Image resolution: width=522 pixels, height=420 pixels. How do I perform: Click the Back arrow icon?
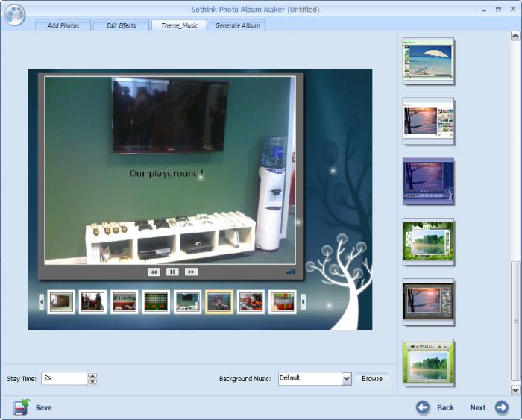423,407
